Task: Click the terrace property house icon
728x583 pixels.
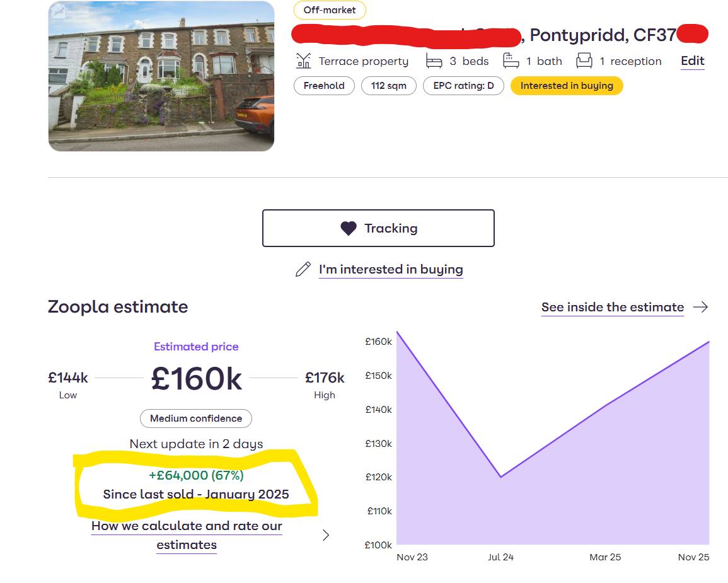Action: click(x=304, y=61)
